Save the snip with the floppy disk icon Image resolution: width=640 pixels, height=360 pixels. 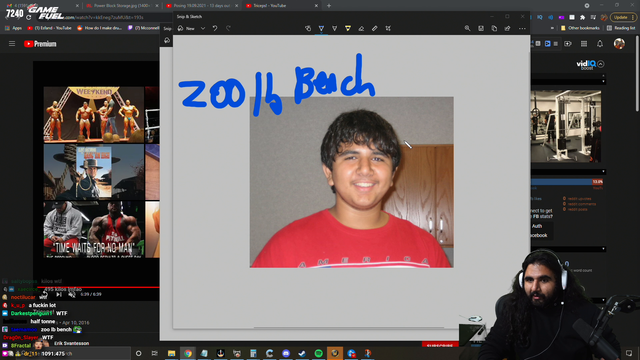[481, 29]
